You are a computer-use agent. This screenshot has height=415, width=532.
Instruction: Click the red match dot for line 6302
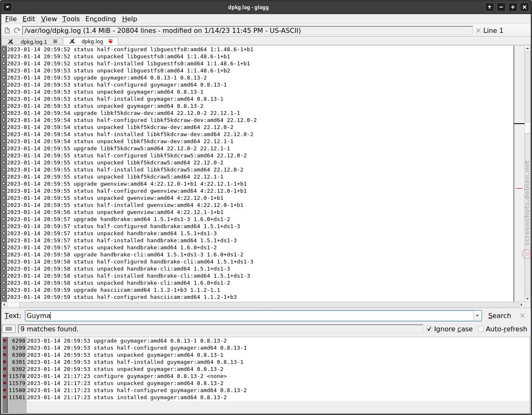pos(5,369)
